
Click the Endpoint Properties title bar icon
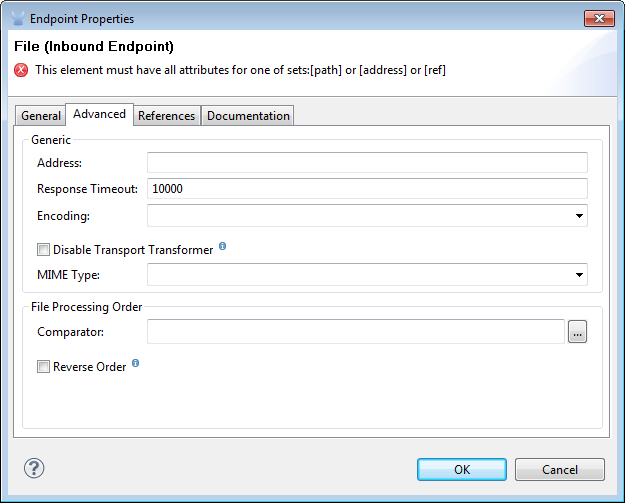tap(16, 18)
